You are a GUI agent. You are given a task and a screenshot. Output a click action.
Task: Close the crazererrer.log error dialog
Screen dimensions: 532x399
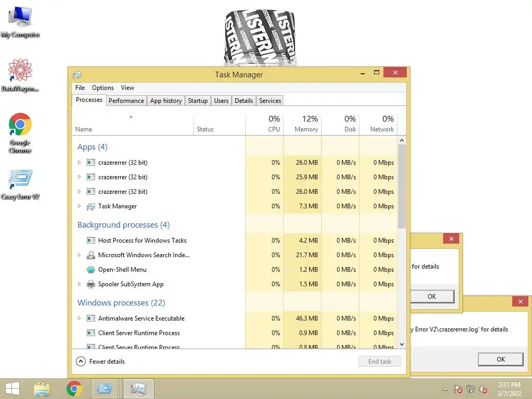coord(521,302)
